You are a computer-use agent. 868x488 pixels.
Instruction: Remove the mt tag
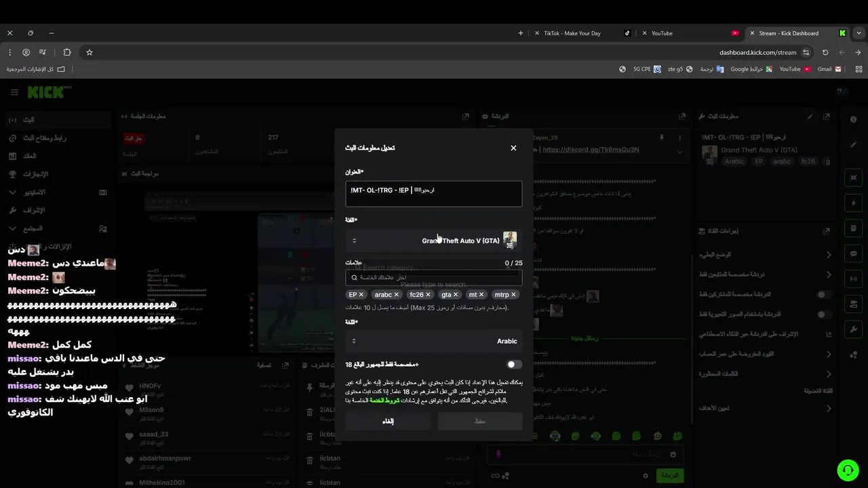[x=481, y=295]
